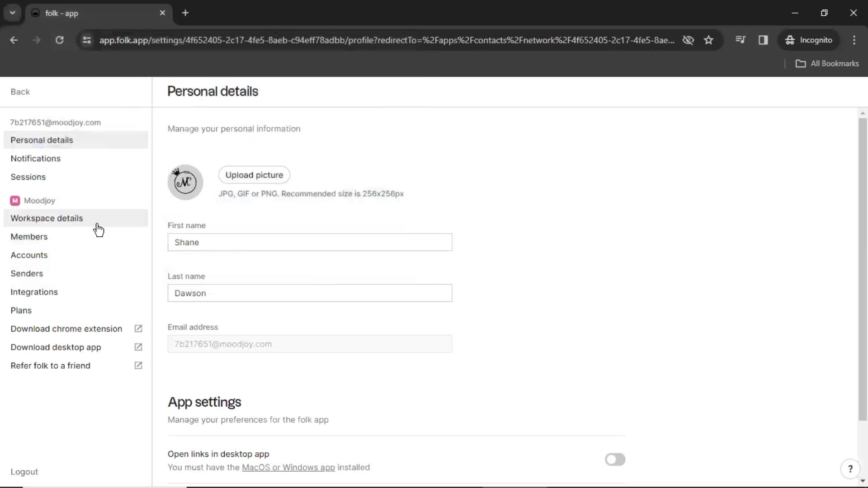Click the Workspace details sidebar item

(x=47, y=218)
